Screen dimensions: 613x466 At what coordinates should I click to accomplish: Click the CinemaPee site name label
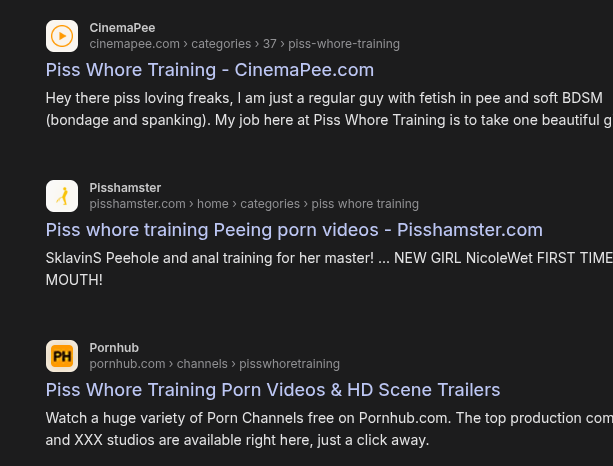[x=122, y=28]
